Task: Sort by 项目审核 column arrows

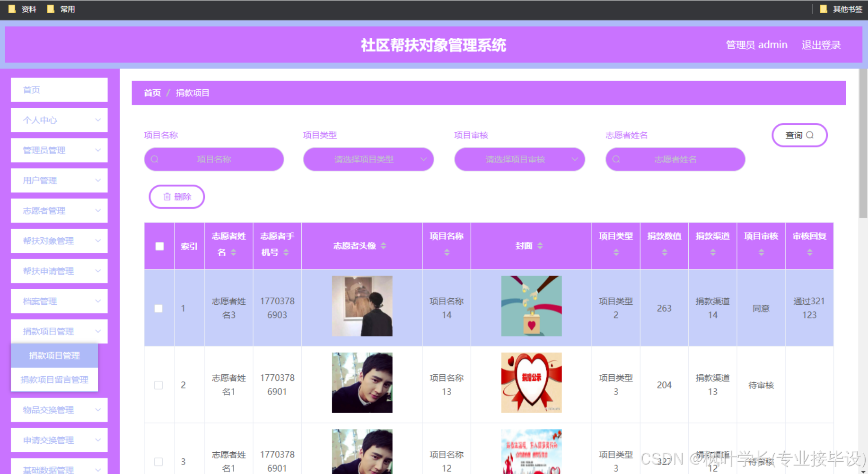Action: (x=761, y=253)
